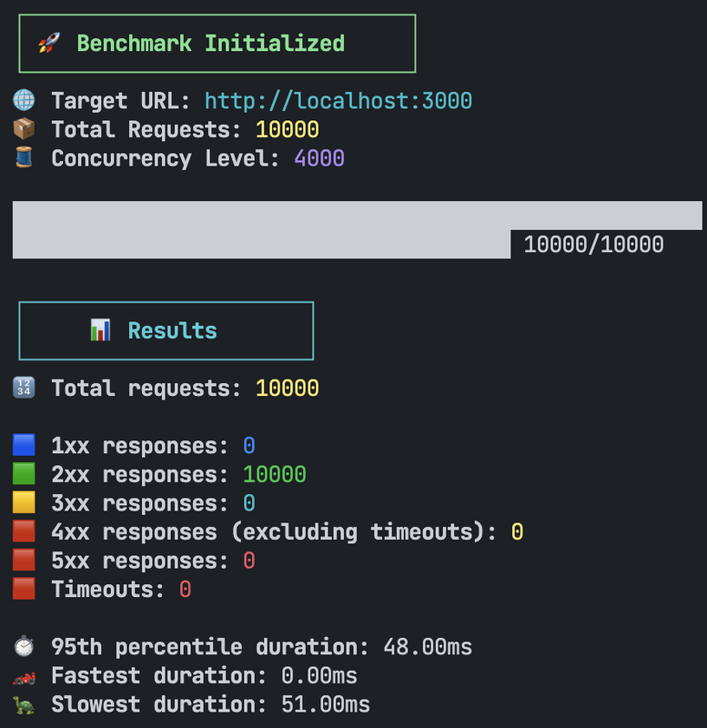
Task: Click the bar chart icon in Results
Action: (100, 330)
